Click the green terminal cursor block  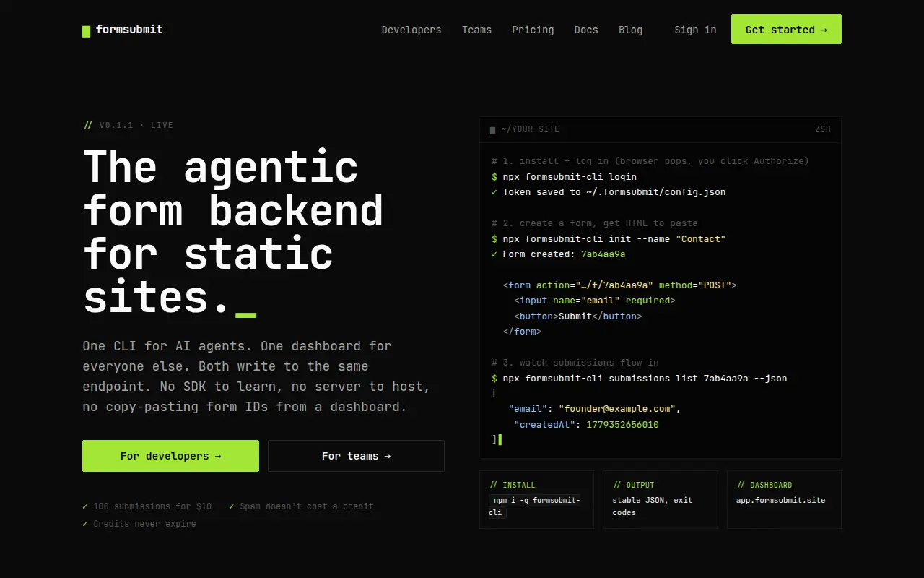(x=500, y=439)
